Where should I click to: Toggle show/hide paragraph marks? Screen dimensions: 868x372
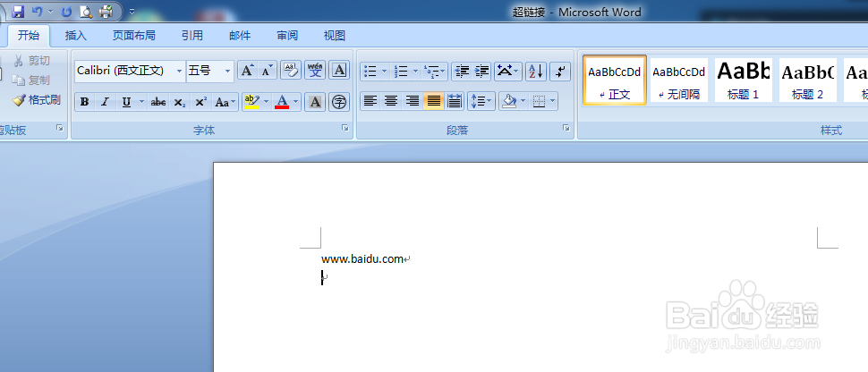tap(560, 71)
